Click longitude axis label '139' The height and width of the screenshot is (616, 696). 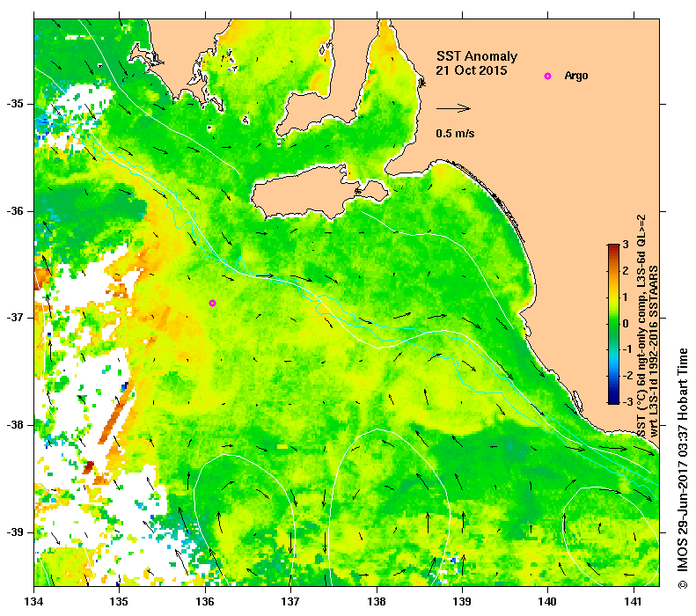[463, 602]
